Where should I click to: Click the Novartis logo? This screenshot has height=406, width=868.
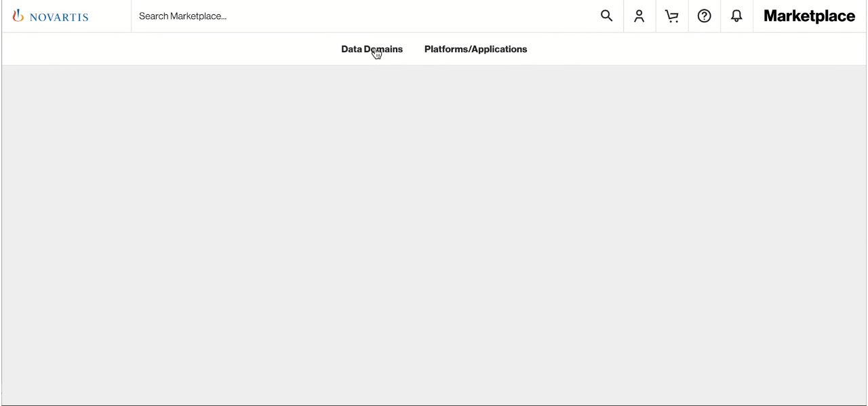51,16
